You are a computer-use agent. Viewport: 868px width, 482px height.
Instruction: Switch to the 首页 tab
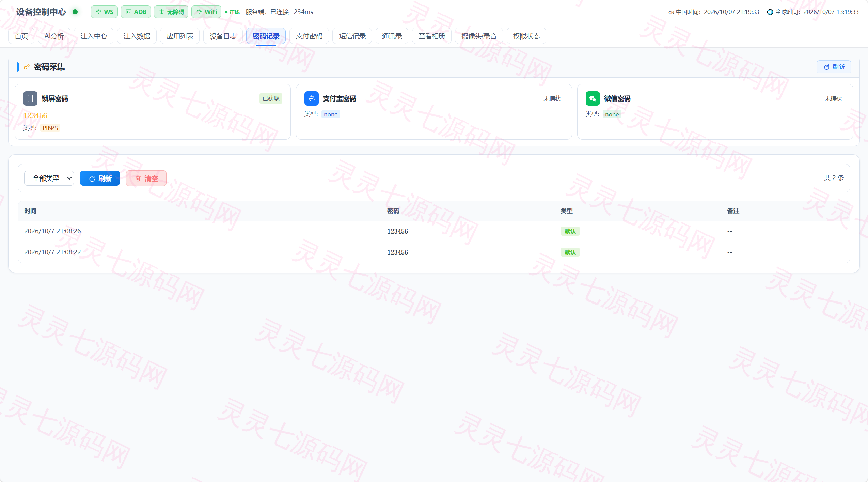(x=21, y=36)
